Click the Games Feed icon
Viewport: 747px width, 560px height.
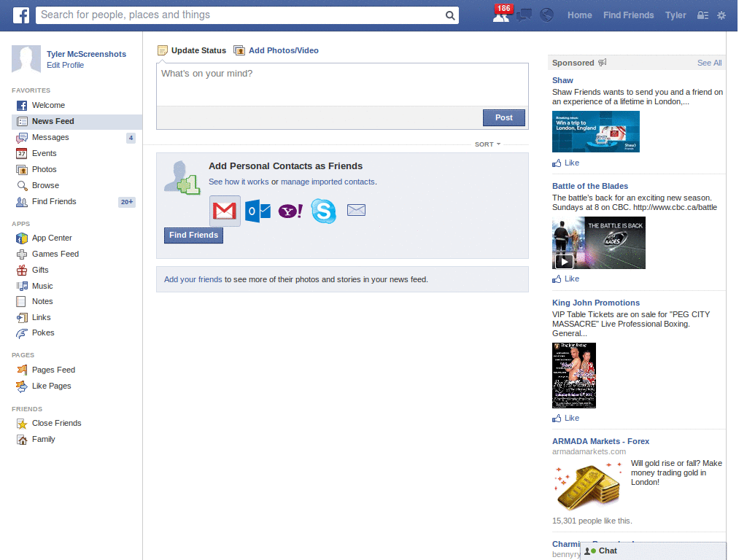(22, 254)
